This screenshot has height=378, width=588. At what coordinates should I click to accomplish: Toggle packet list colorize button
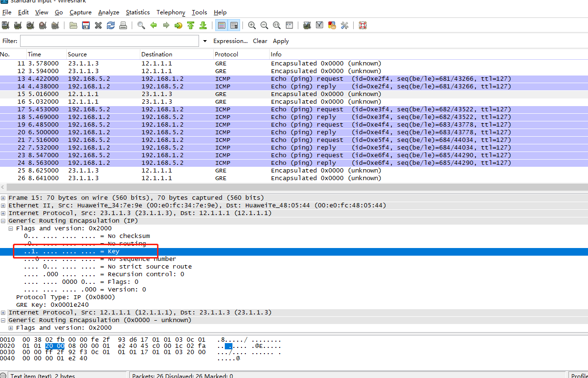(221, 25)
